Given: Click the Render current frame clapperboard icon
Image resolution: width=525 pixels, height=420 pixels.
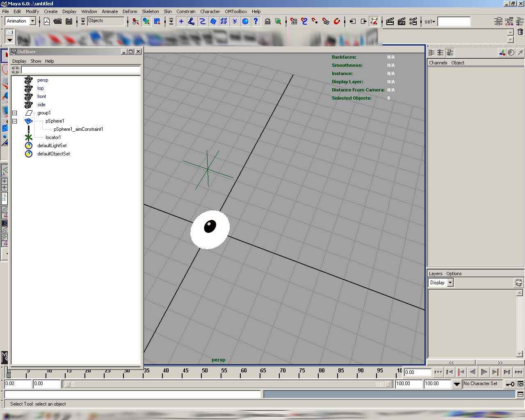Looking at the screenshot, I should (x=390, y=21).
